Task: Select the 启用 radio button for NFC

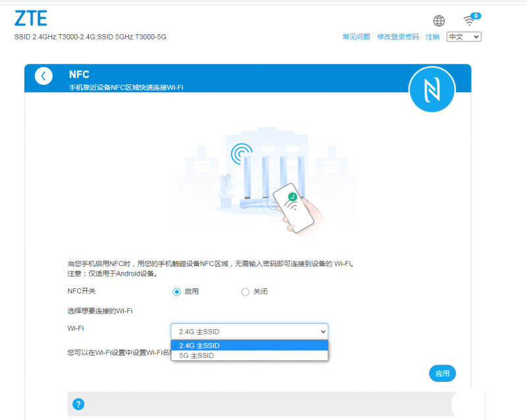Action: 177,292
